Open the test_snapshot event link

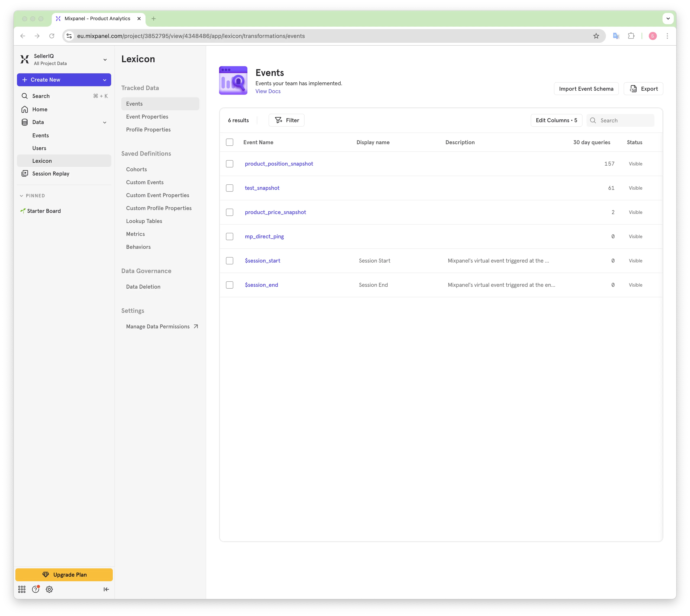tap(262, 188)
